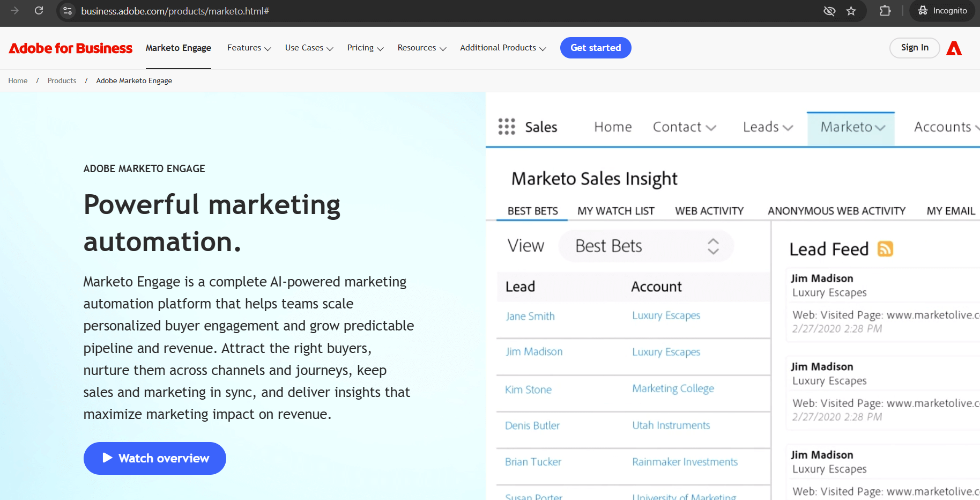Bookmark this page with the star icon
The image size is (980, 500).
coord(851,11)
